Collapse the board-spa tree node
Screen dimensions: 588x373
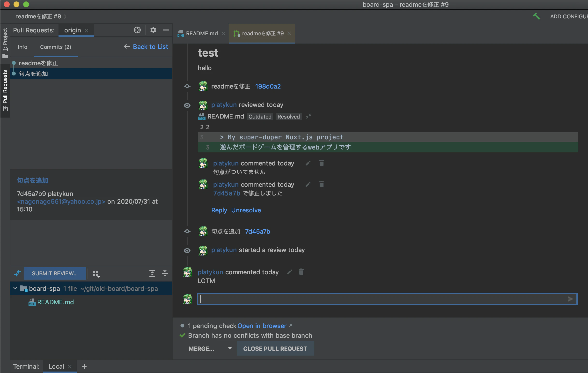[x=15, y=288]
